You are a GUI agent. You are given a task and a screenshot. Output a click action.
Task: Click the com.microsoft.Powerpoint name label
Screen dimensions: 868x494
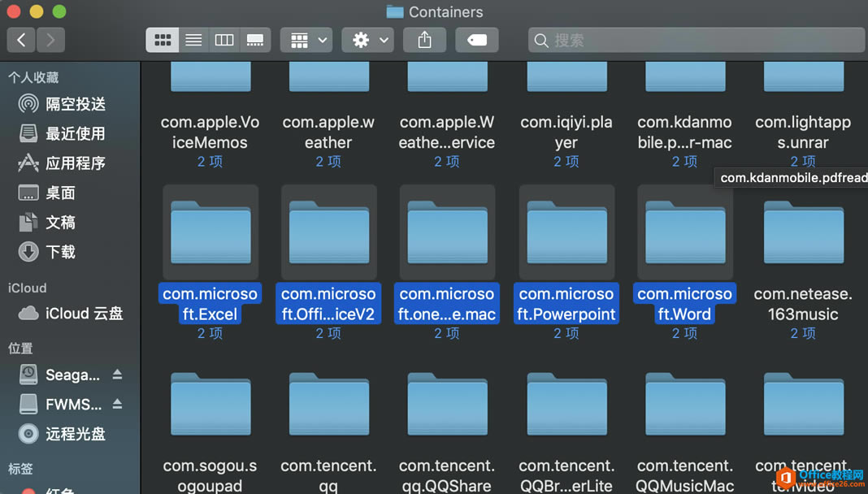(x=566, y=304)
